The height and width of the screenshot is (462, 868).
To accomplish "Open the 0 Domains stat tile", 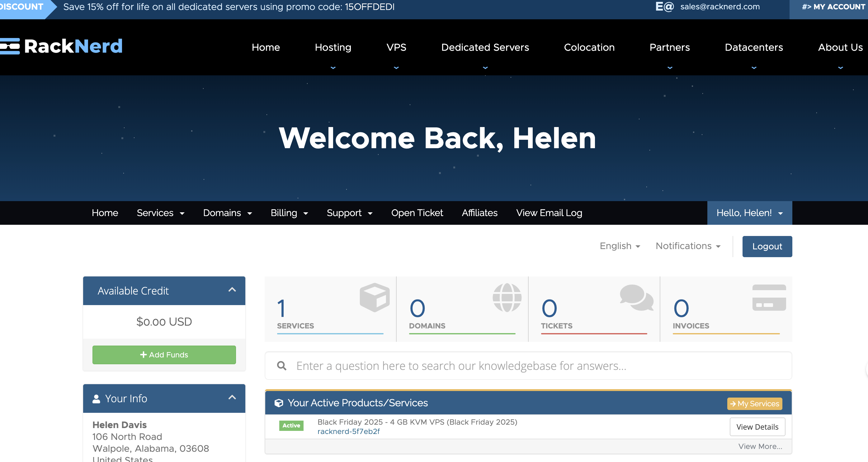I will click(x=462, y=309).
